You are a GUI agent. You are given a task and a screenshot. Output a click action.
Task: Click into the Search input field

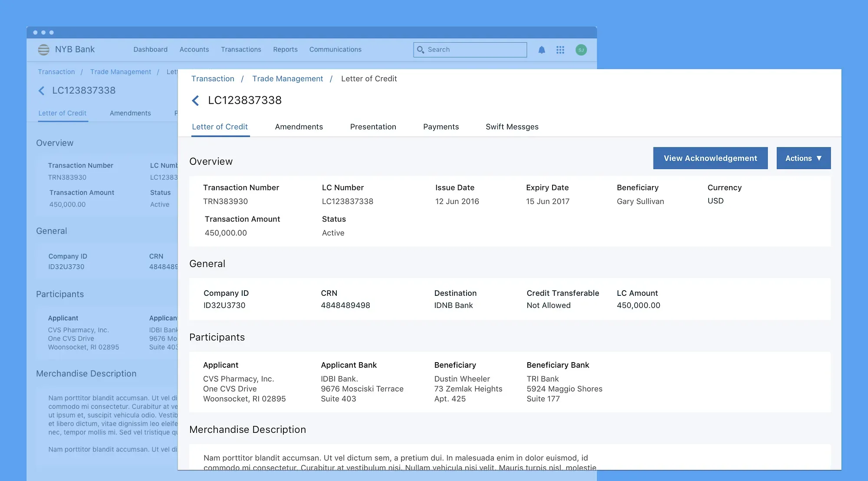click(x=475, y=50)
